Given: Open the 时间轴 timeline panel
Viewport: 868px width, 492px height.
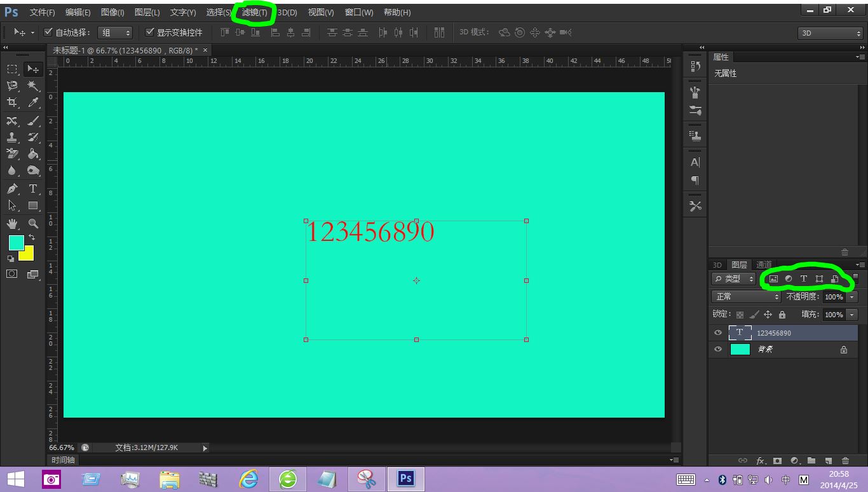Looking at the screenshot, I should [64, 460].
